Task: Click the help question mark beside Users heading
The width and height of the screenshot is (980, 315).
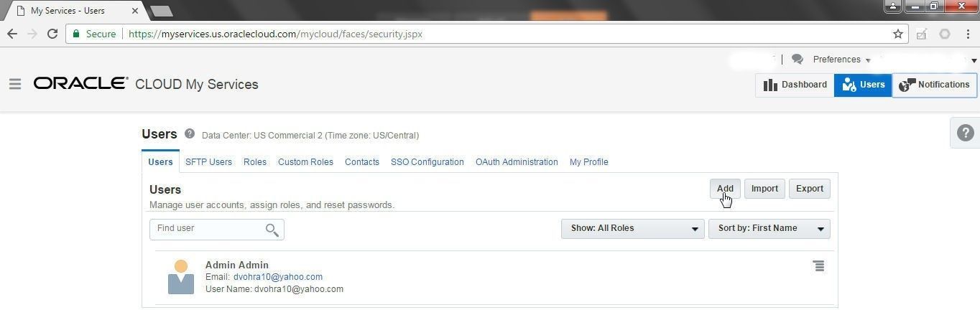Action: click(x=190, y=133)
